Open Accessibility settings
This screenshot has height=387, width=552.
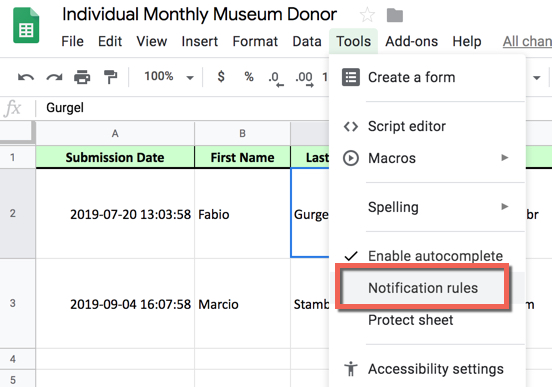point(427,369)
